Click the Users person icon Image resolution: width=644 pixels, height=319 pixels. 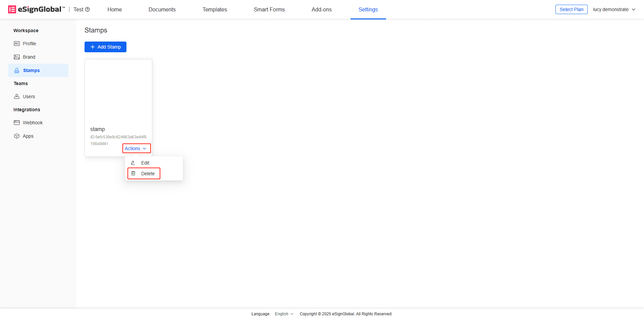[x=17, y=97]
